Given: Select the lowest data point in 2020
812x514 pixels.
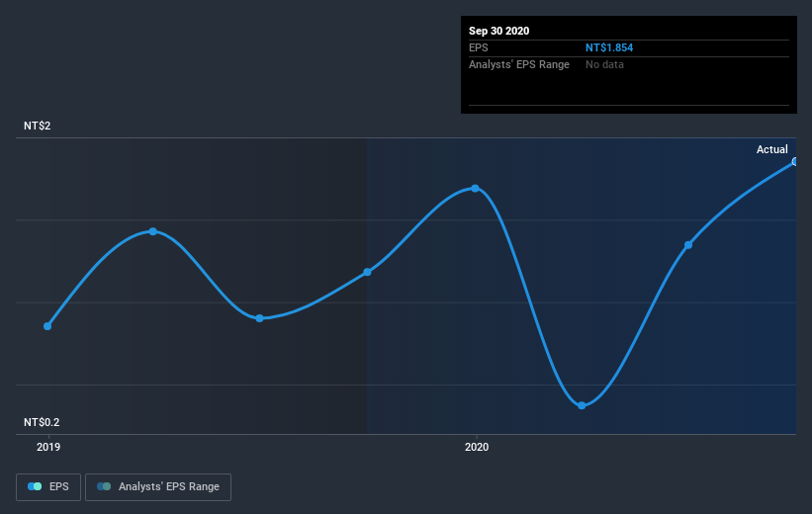Looking at the screenshot, I should [x=582, y=405].
